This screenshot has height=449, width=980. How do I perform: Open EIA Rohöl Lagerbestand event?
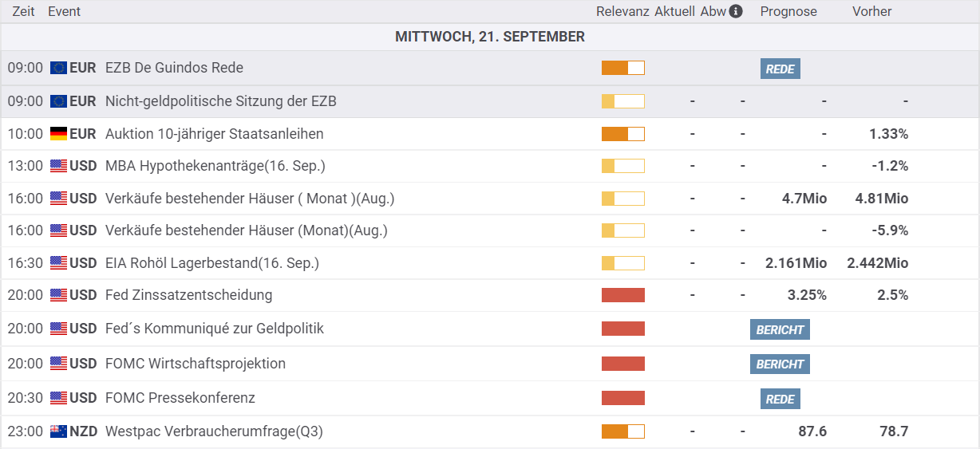(x=211, y=263)
